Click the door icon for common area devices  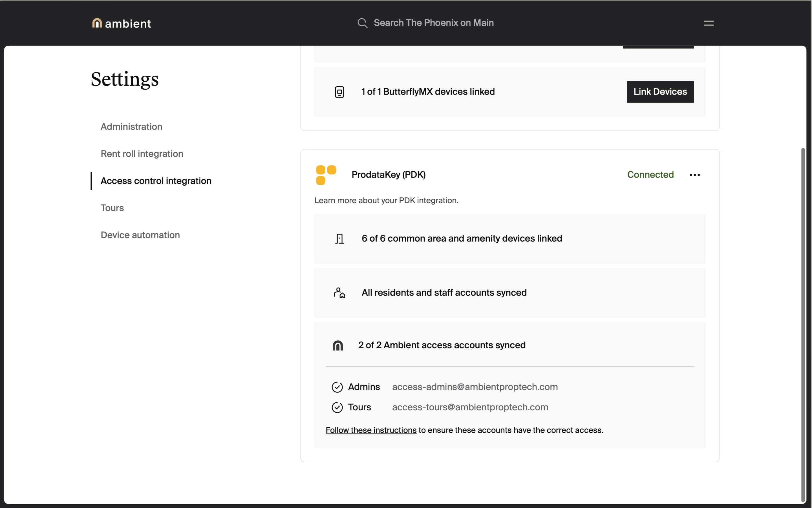tap(339, 239)
